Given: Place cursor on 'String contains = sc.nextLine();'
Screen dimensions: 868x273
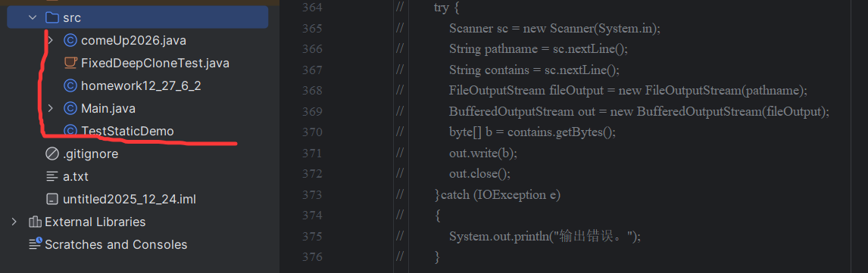Looking at the screenshot, I should (534, 70).
